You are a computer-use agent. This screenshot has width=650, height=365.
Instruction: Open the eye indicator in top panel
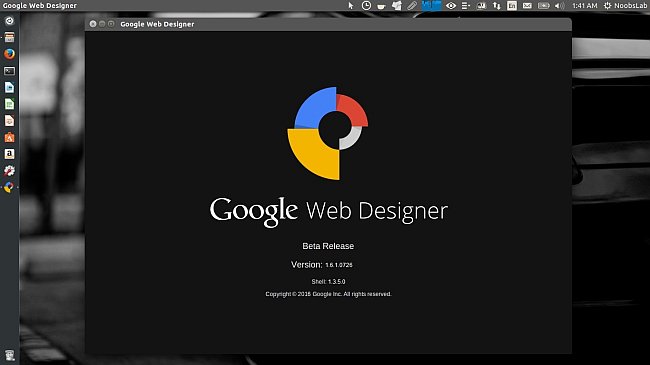[451, 5]
